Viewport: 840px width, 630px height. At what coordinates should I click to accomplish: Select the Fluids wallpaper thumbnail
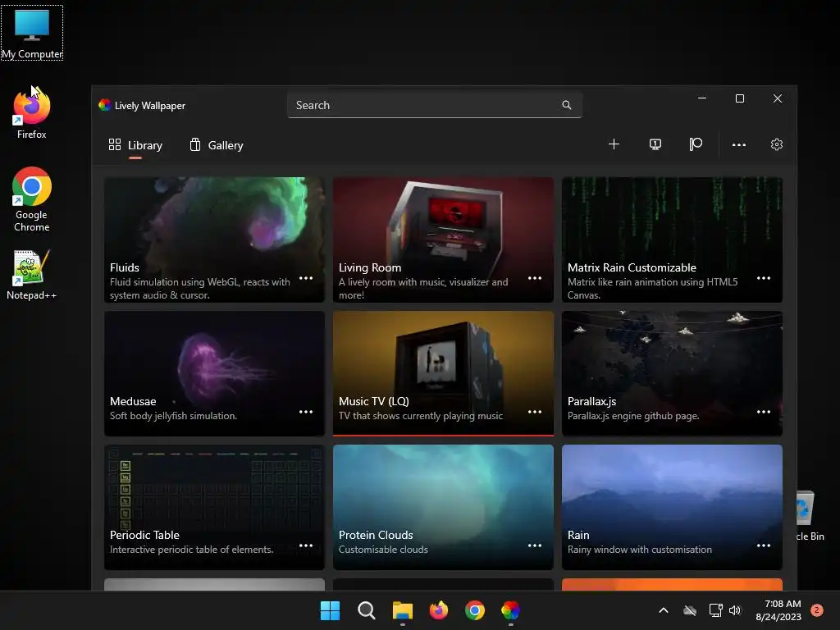[214, 240]
